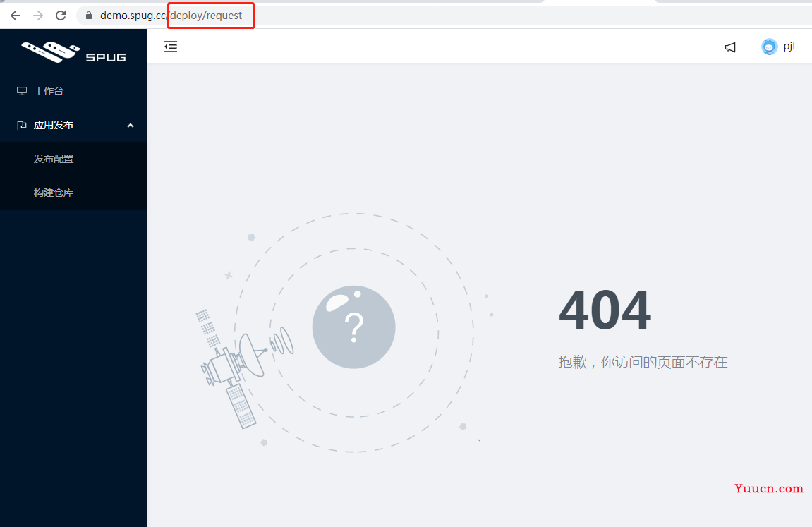Select the 构建仓库 submenu item
Viewport: 812px width, 527px height.
coord(73,193)
